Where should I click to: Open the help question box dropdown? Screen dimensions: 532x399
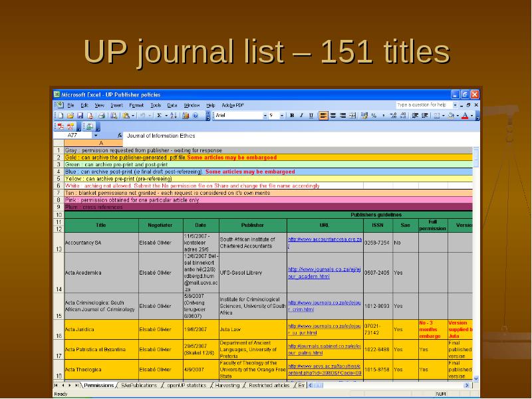click(455, 105)
